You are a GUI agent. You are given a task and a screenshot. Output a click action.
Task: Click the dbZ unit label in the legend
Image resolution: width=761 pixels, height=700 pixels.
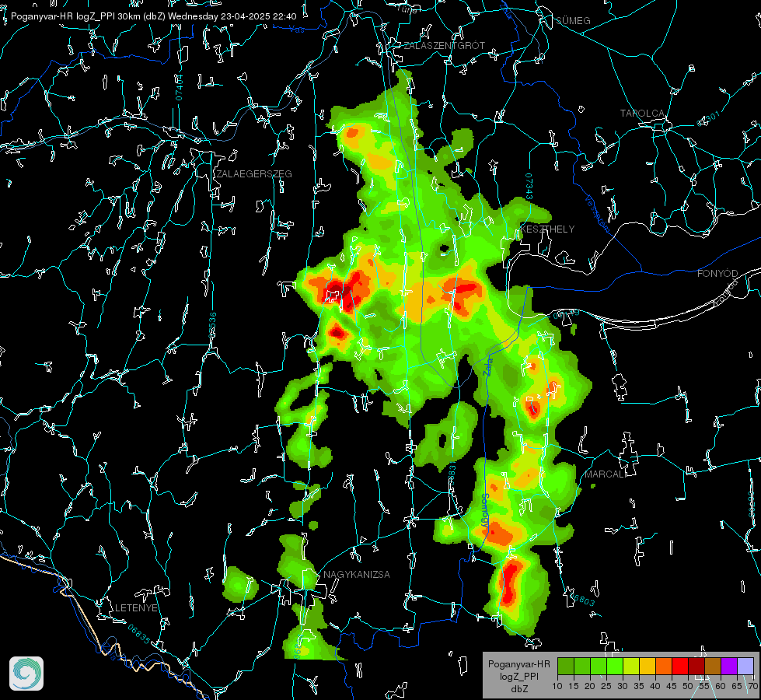click(518, 688)
